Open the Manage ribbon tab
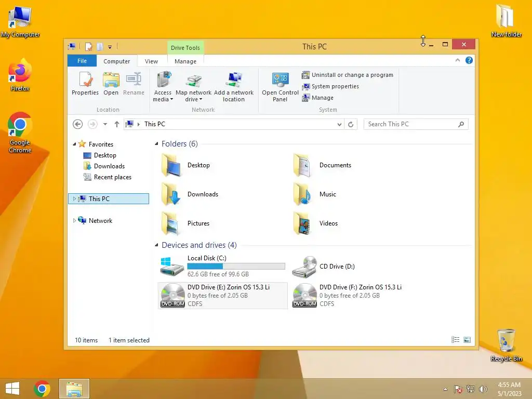The image size is (532, 399). [185, 61]
